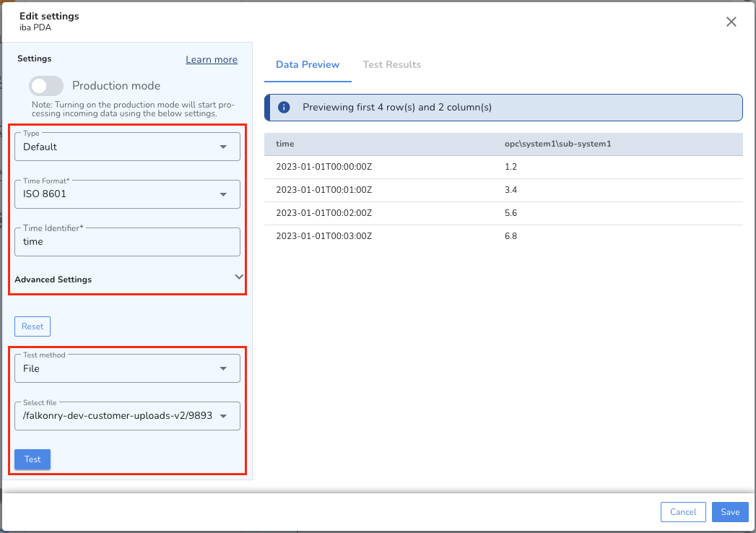Select cell 2023-01-01T00:03:00Z
756x533 pixels.
324,236
